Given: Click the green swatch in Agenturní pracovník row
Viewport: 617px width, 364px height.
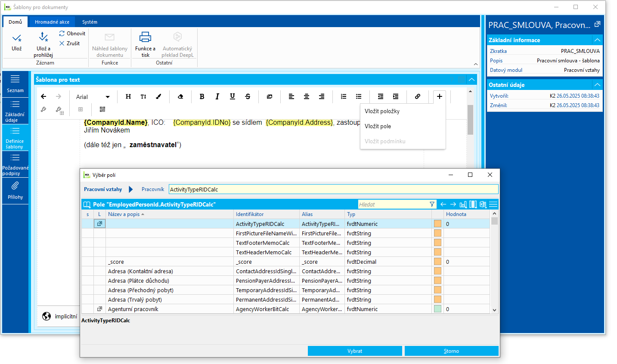Looking at the screenshot, I should (x=437, y=309).
